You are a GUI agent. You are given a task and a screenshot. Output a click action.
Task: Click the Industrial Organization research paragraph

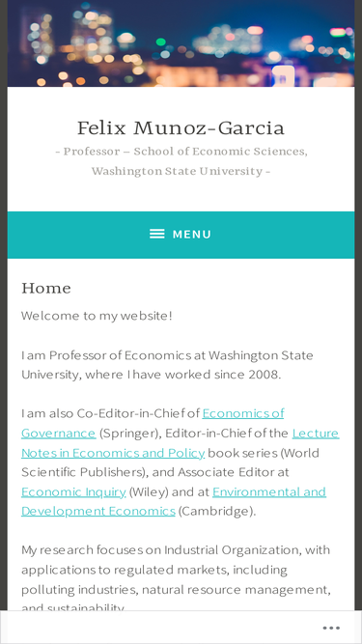pyautogui.click(x=176, y=579)
